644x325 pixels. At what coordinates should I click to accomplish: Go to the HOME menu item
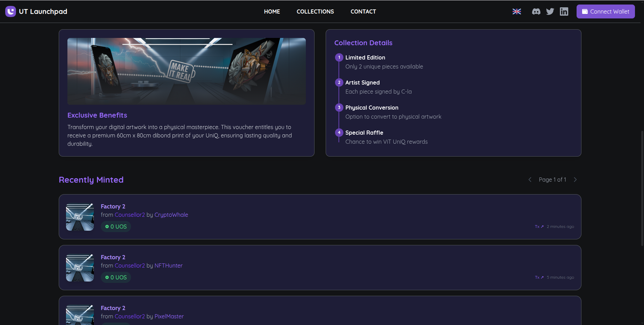pos(272,11)
